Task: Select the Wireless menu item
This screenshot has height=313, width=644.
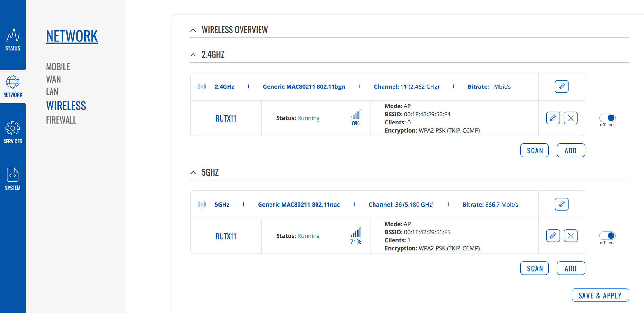Action: (x=66, y=106)
